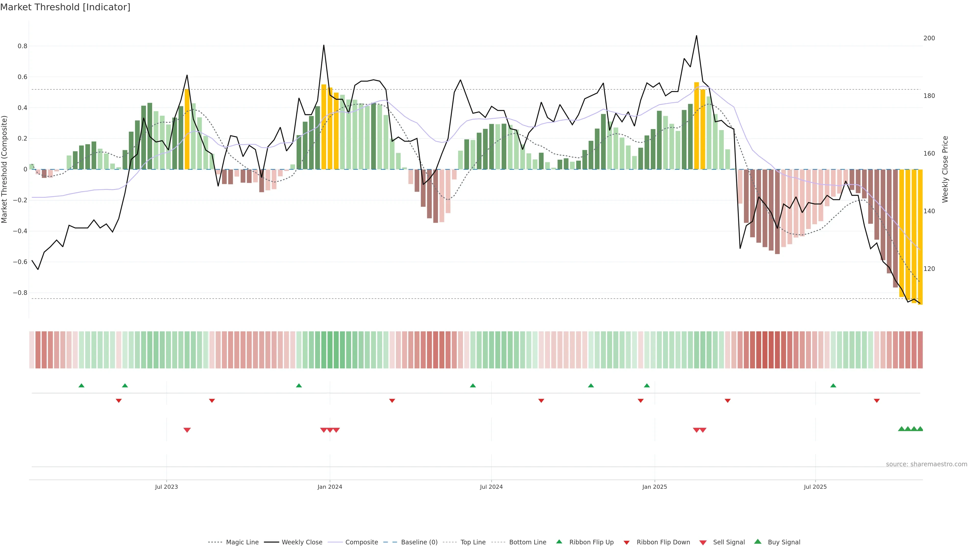Click the Buy Signal legend marker

[758, 542]
